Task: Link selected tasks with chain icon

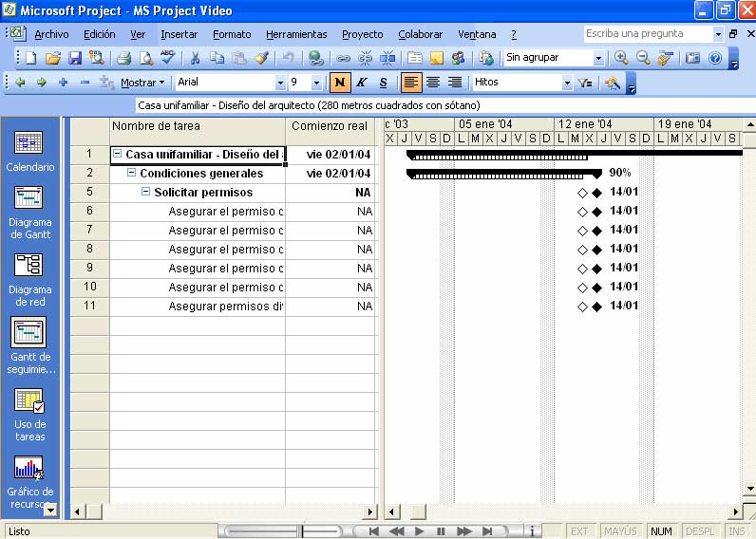Action: (x=343, y=58)
